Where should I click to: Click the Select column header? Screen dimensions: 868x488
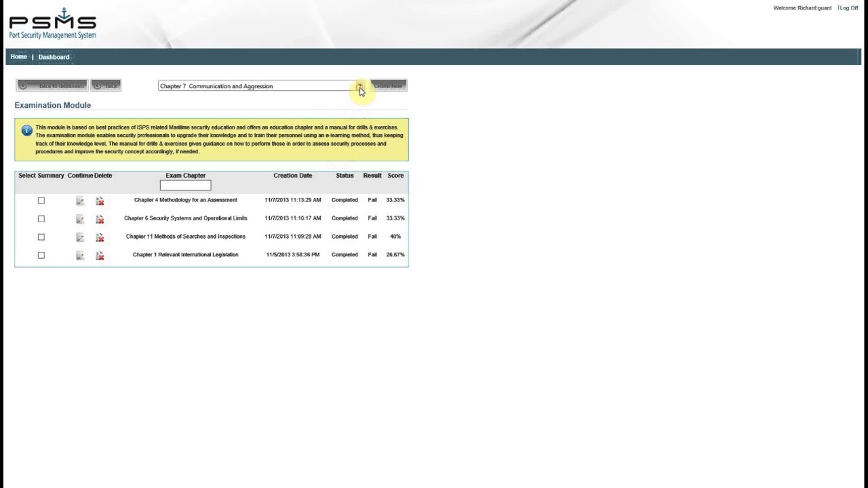click(x=27, y=176)
